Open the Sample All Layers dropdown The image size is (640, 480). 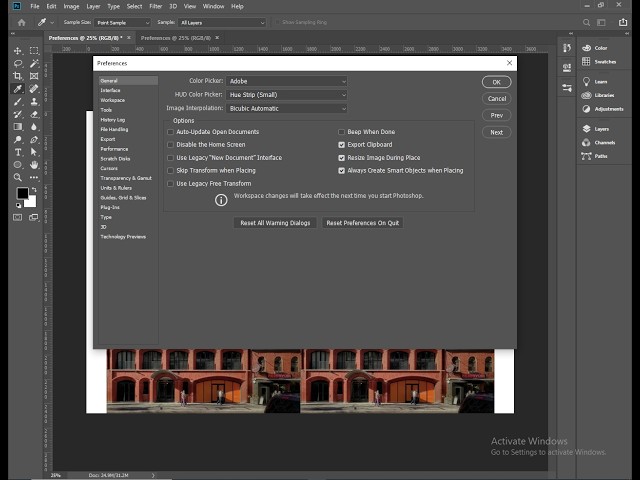222,22
